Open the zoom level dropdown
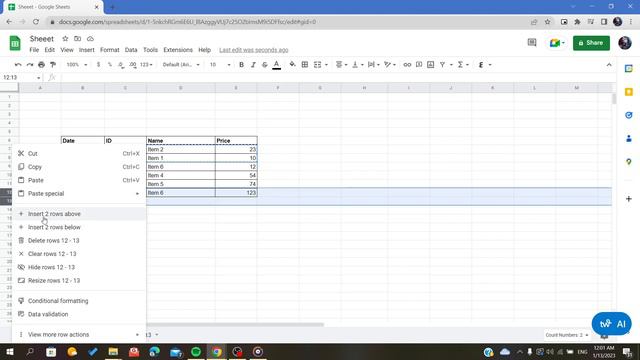Image resolution: width=640 pixels, height=360 pixels. point(77,64)
